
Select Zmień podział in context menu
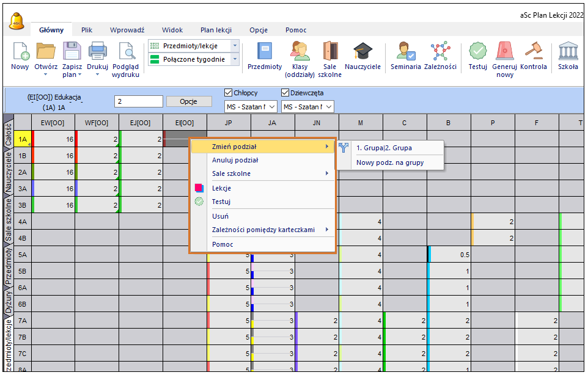(263, 147)
